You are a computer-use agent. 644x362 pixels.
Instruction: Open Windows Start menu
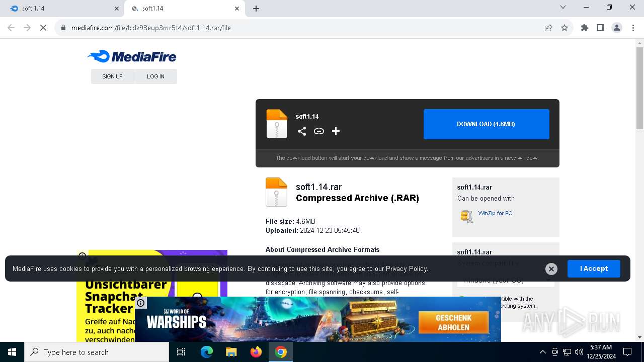[x=12, y=352]
